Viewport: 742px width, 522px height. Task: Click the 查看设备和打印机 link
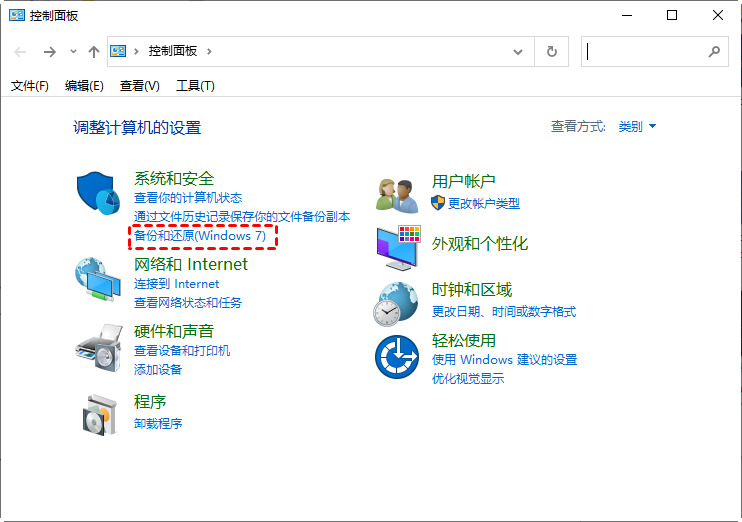point(182,350)
